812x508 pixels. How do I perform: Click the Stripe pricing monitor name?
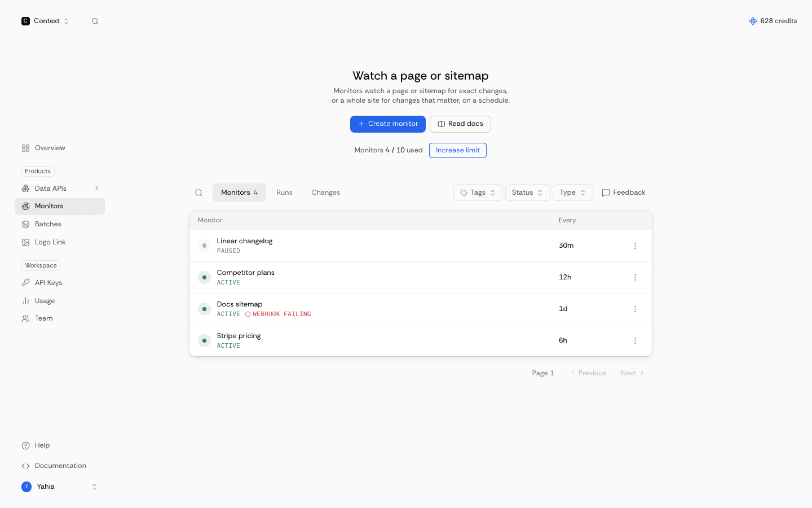coord(239,336)
